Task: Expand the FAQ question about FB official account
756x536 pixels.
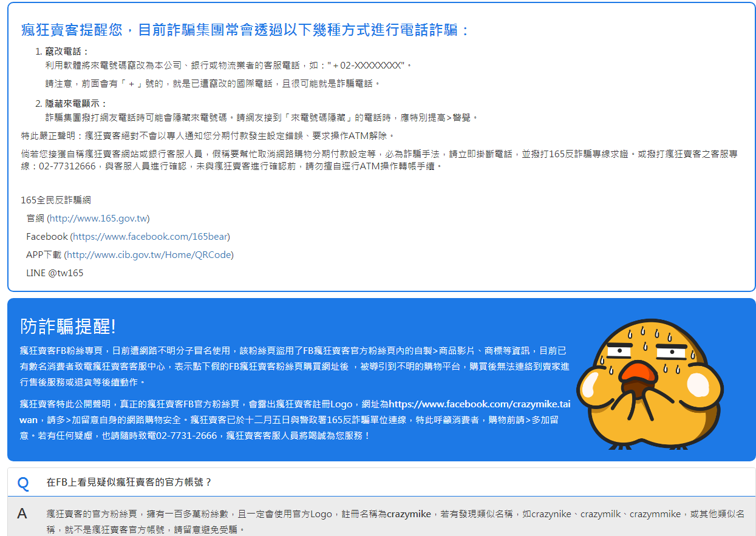Action: 381,482
